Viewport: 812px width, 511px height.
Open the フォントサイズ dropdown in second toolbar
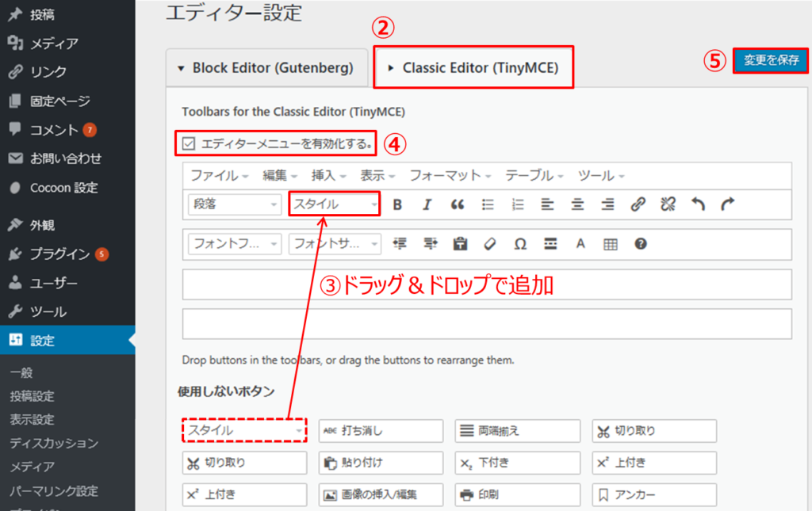335,244
